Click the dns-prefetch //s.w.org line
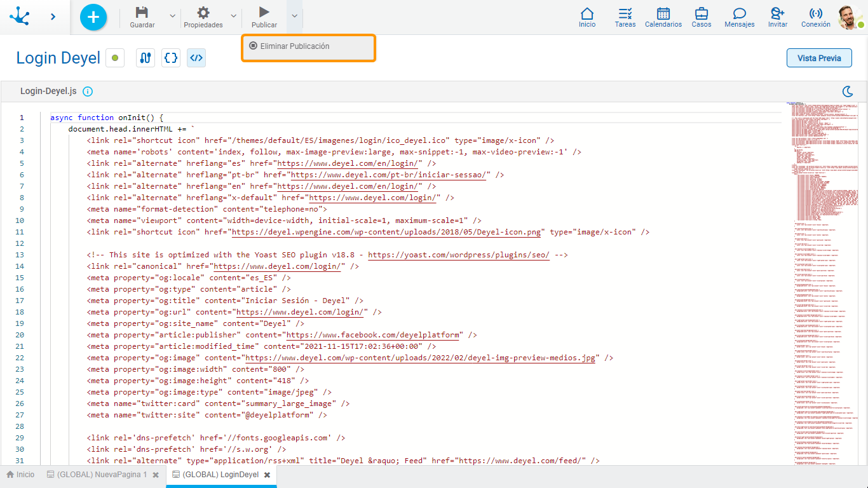This screenshot has height=488, width=868. pos(187,449)
